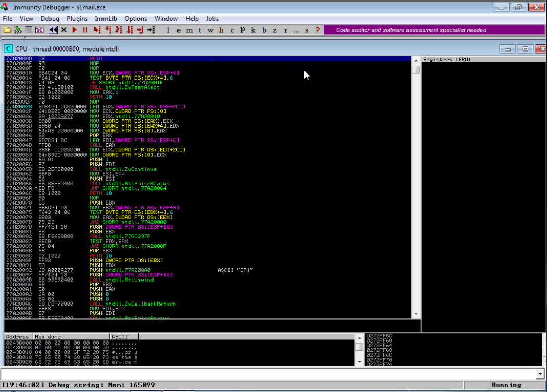Show Patches via P button
This screenshot has height=392, width=547.
243,30
